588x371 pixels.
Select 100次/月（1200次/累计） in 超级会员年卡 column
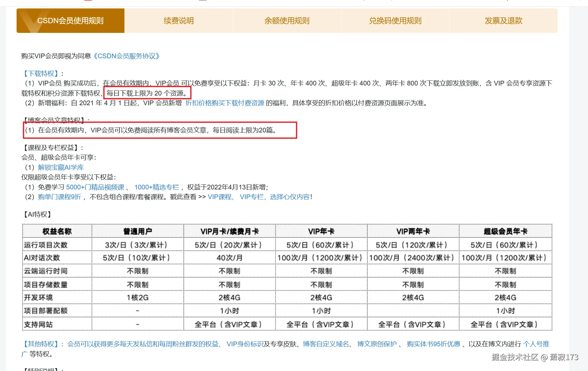tap(505, 258)
